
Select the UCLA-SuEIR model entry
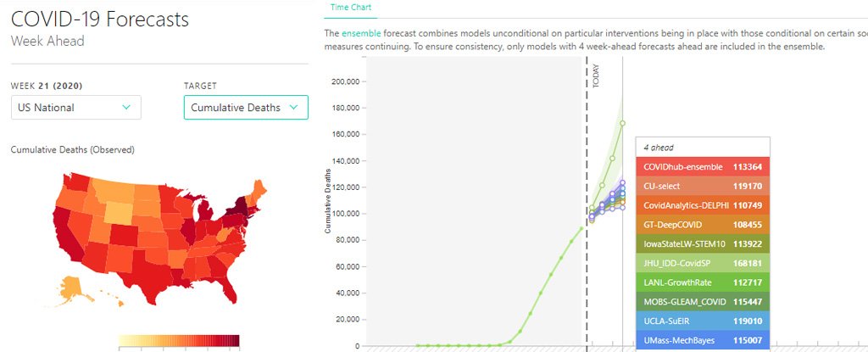coord(703,321)
